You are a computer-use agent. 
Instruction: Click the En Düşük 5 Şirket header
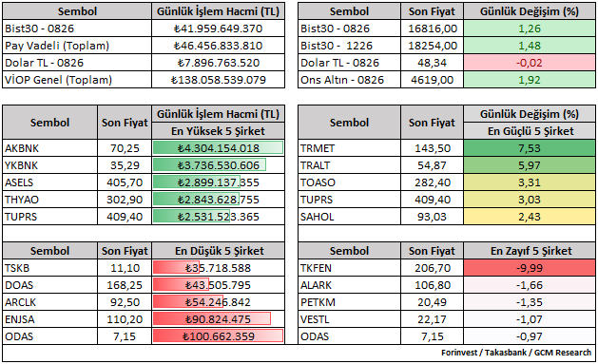point(218,251)
